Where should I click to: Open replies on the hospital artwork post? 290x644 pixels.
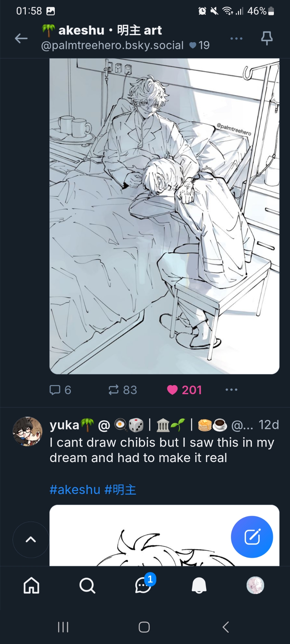point(60,390)
